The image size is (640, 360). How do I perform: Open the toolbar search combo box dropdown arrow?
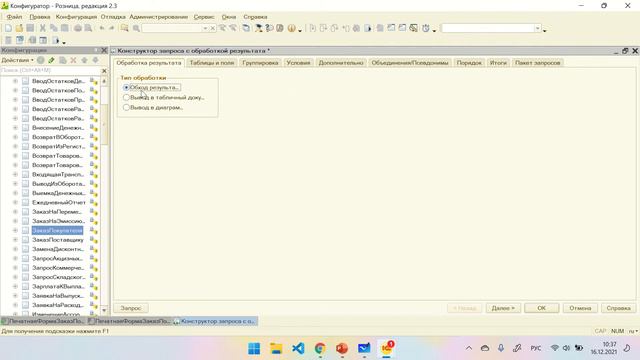click(x=205, y=28)
